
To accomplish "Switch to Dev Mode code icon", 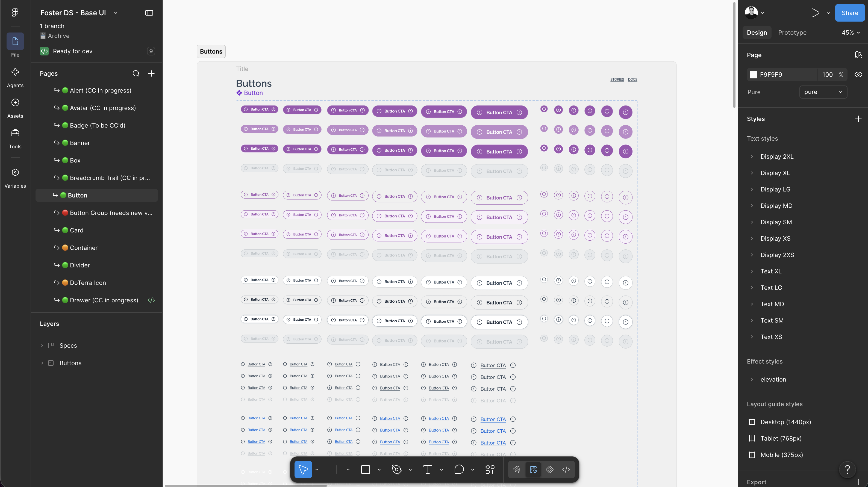I will (x=566, y=469).
